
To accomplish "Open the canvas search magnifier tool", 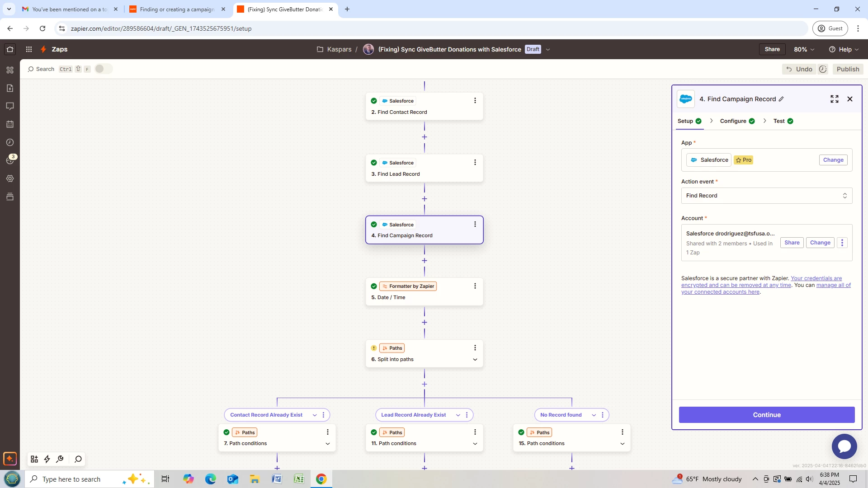I will (78, 459).
